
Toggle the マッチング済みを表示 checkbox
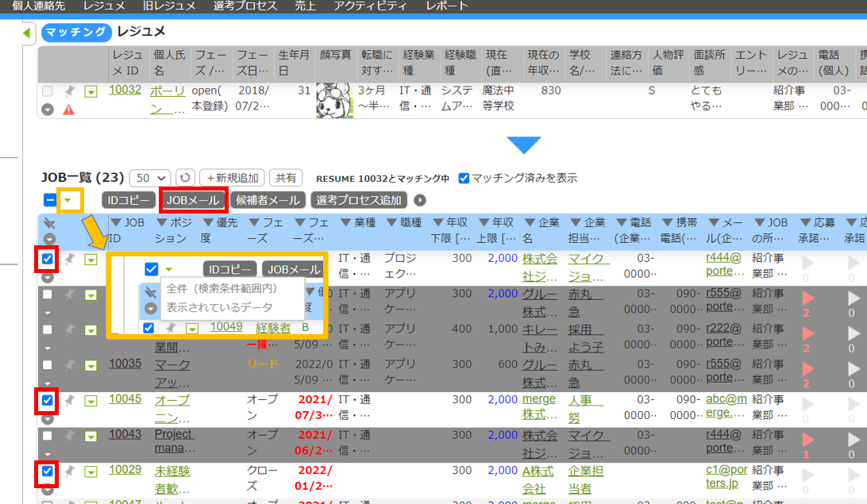point(464,179)
